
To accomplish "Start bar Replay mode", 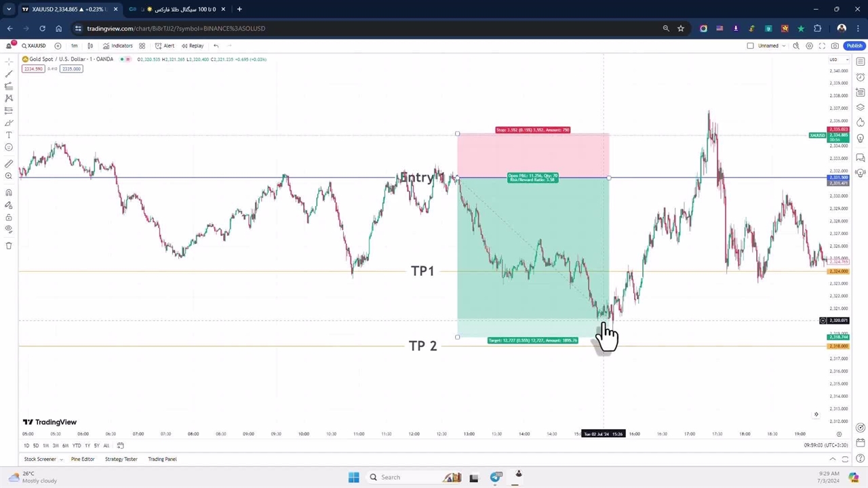I will [192, 45].
